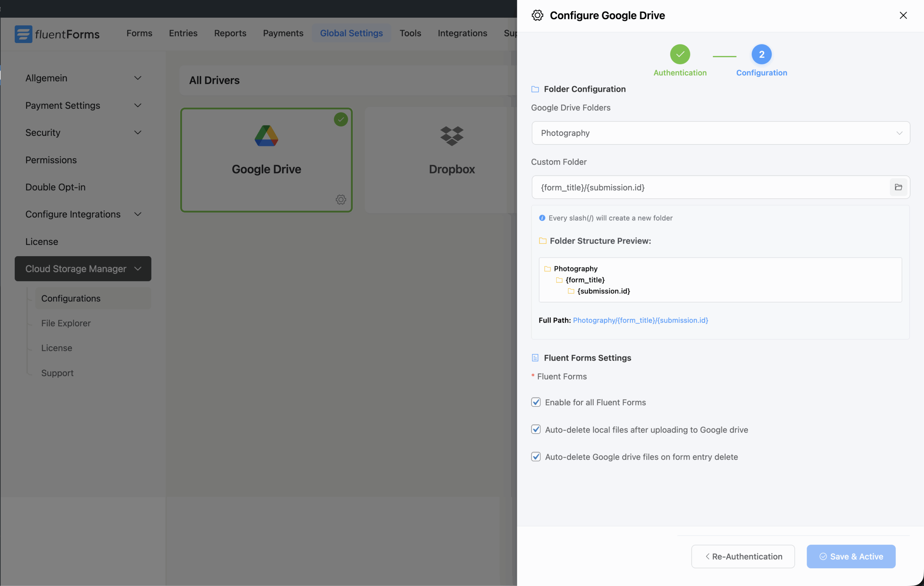Click the Configuration step 2 circle
This screenshot has height=586, width=924.
(761, 54)
